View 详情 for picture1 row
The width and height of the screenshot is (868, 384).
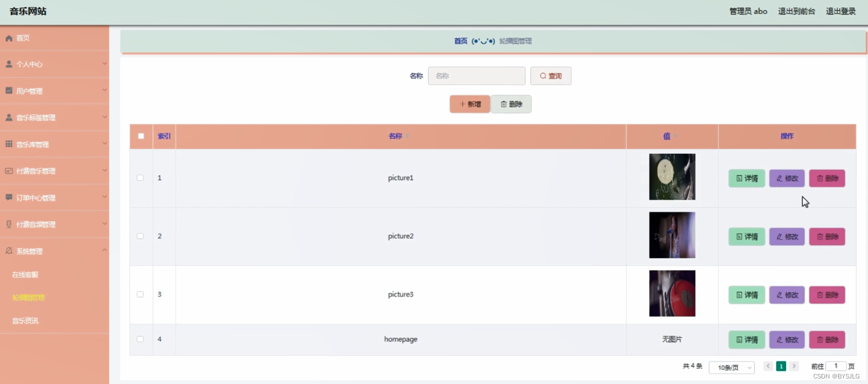point(747,178)
